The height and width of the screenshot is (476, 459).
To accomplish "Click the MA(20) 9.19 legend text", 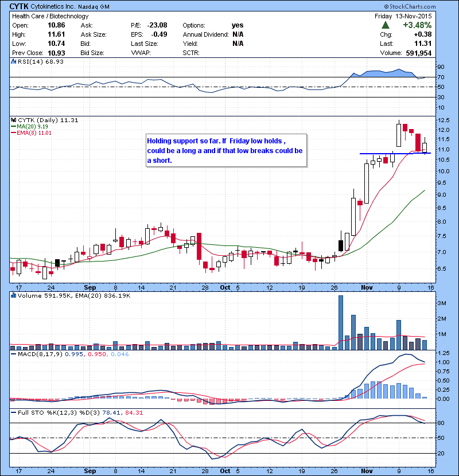I will [32, 127].
